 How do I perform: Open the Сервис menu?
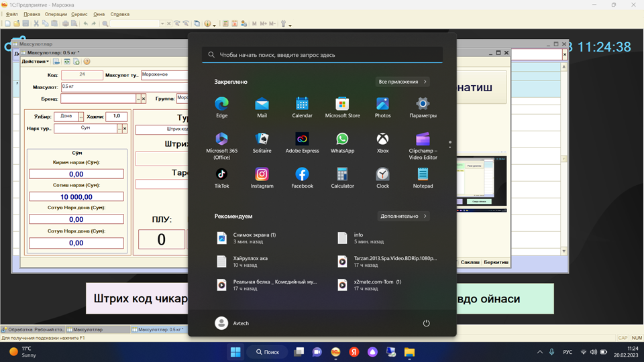(x=79, y=14)
